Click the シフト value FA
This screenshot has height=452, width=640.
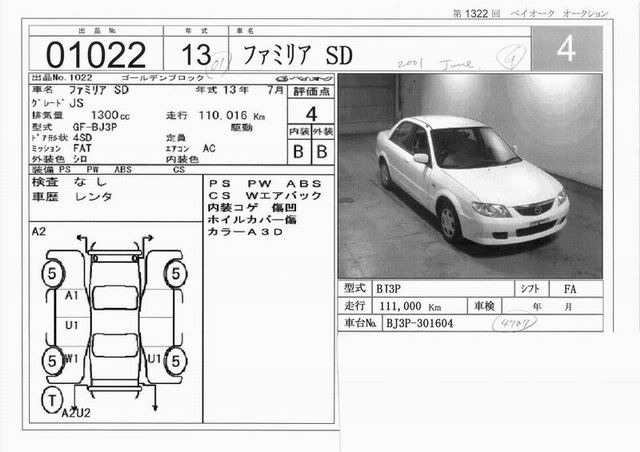tap(570, 289)
